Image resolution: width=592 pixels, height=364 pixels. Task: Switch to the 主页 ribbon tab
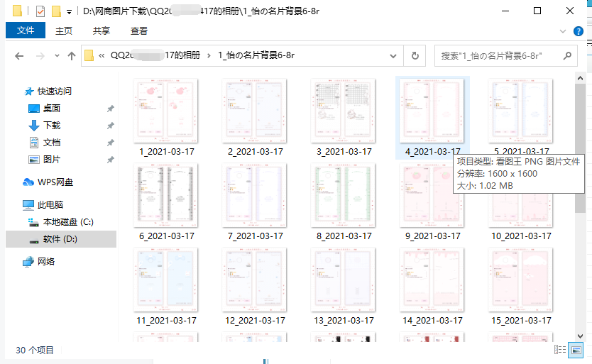[x=63, y=31]
